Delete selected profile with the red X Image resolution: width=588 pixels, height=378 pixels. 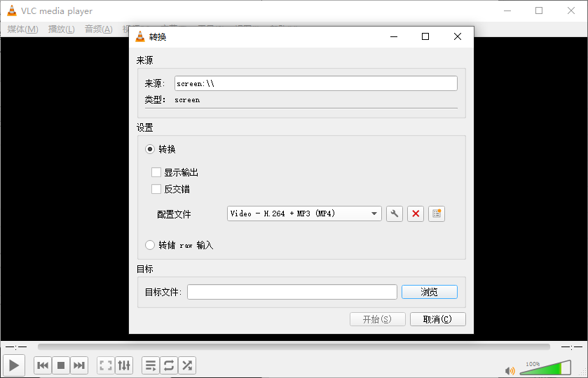416,214
